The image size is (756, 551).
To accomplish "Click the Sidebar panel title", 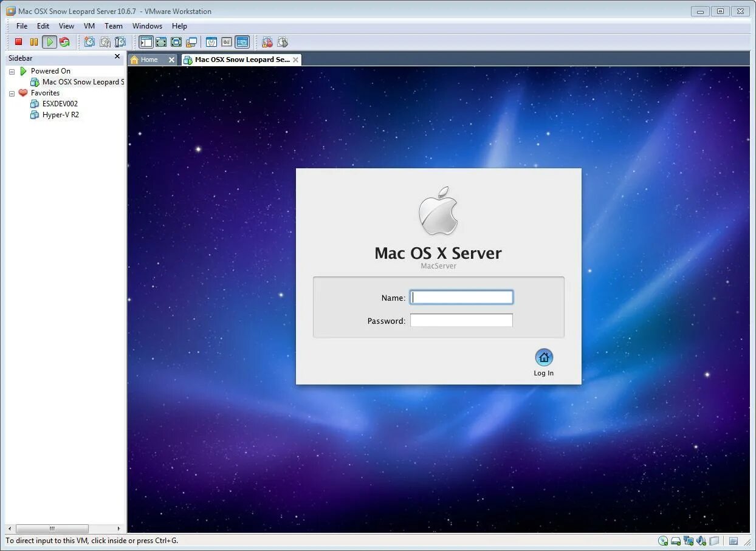I will 20,58.
